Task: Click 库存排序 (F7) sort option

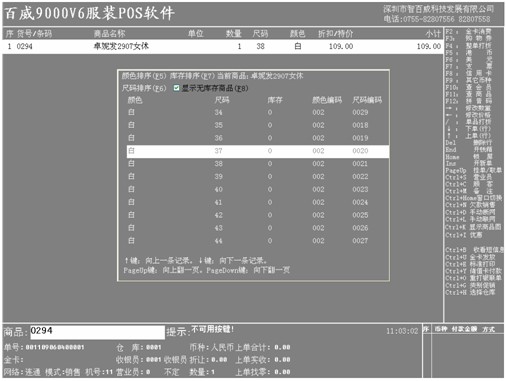Action: tap(192, 76)
